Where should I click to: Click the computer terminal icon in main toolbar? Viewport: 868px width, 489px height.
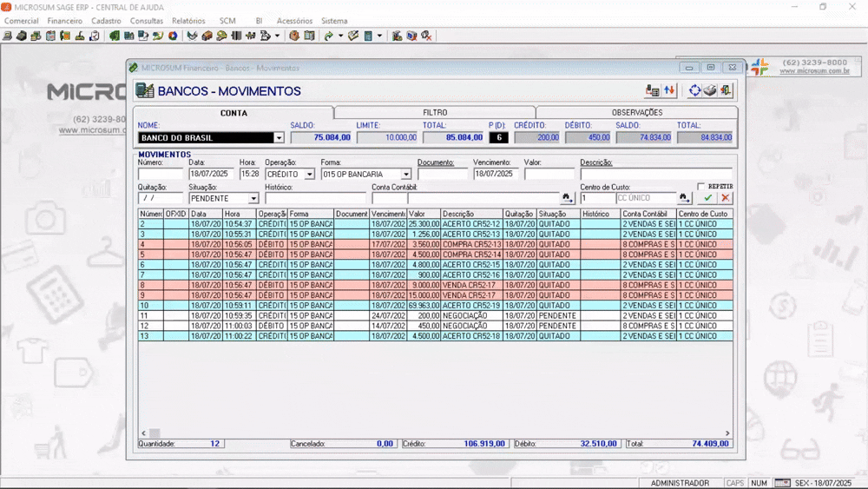pos(7,36)
